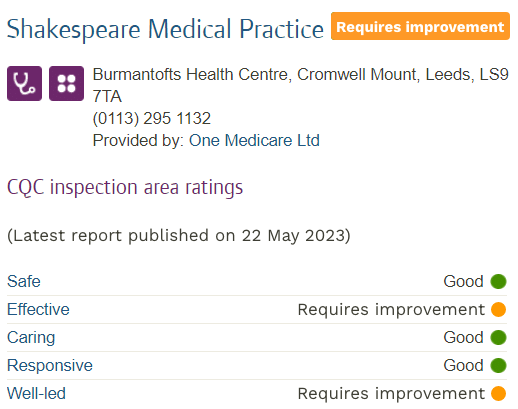
Task: Open the One Medicare Ltd provider link
Action: [254, 140]
